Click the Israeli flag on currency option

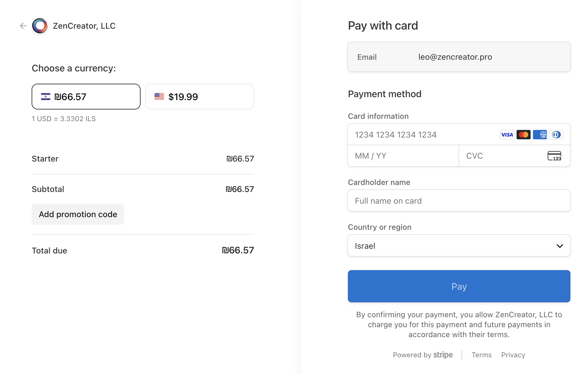(46, 97)
